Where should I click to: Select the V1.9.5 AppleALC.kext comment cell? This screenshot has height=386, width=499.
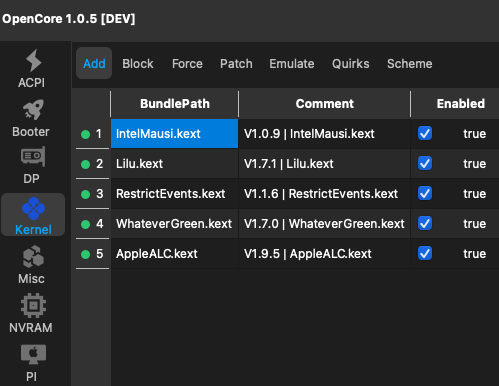click(x=324, y=254)
